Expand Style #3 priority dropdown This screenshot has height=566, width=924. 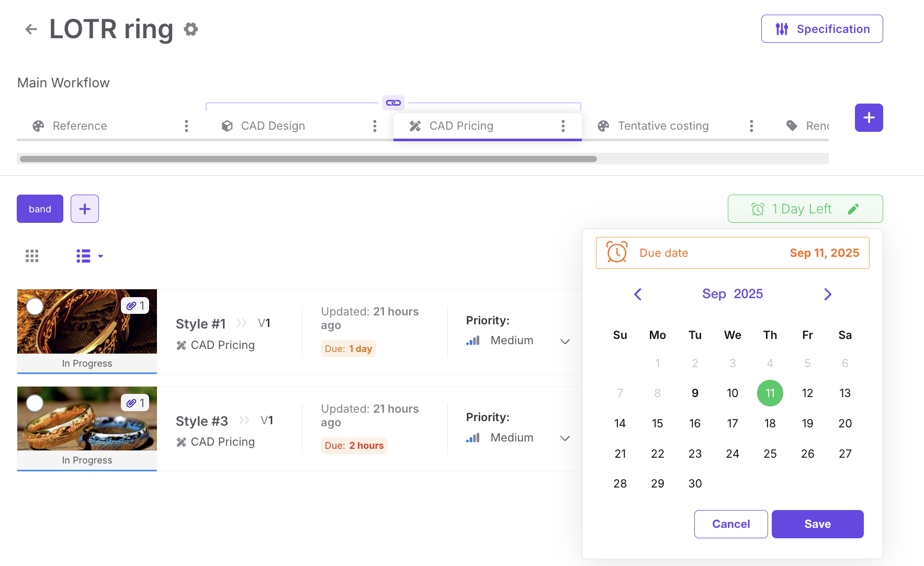coord(565,438)
